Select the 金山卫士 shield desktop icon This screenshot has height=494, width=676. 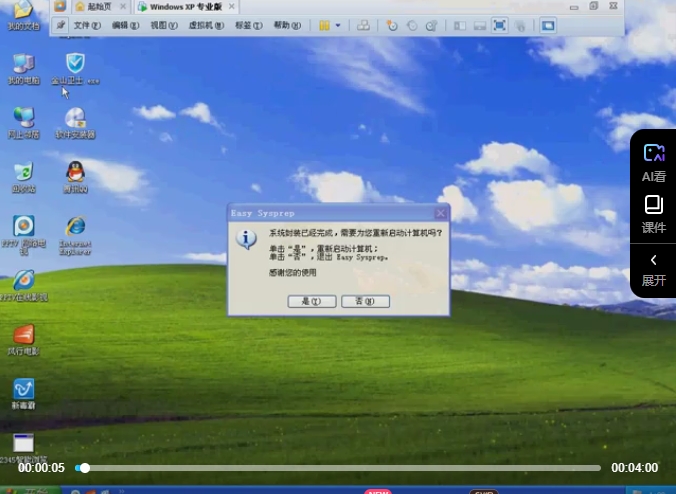75,69
